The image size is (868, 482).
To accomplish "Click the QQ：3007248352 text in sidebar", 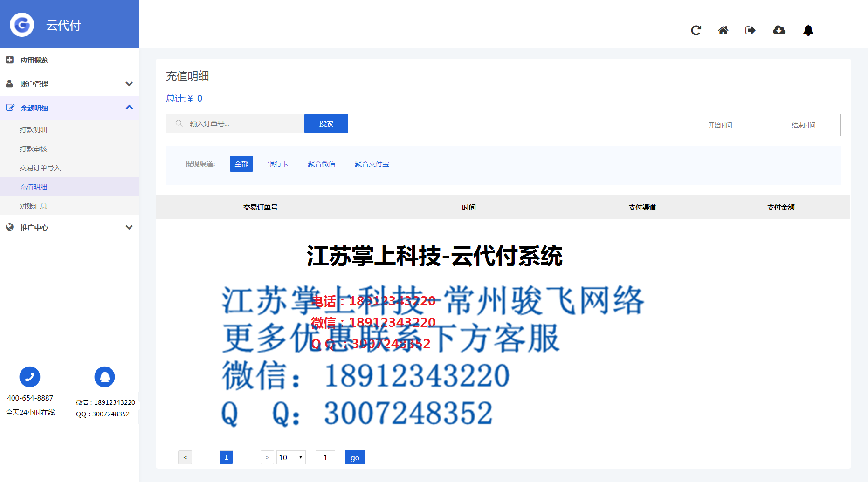I will click(103, 414).
